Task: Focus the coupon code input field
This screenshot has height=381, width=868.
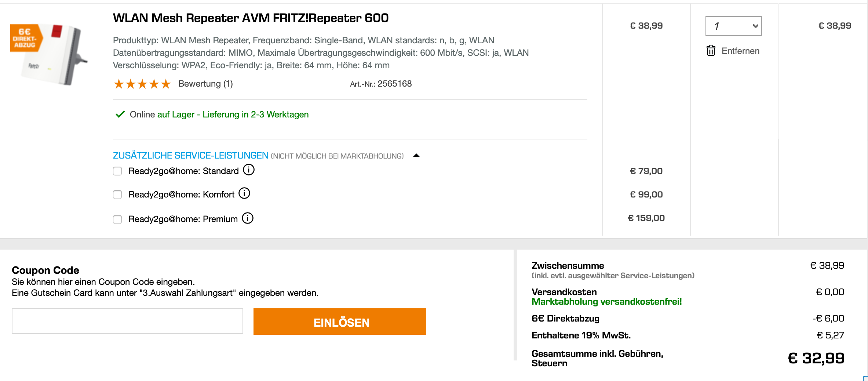Action: (x=127, y=321)
